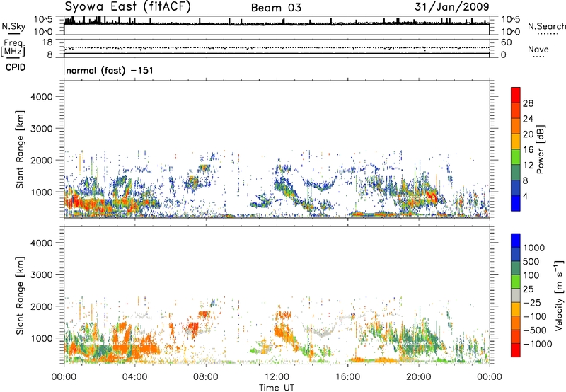
Task: Select the '20' value on Power colorbar
Action: point(528,134)
